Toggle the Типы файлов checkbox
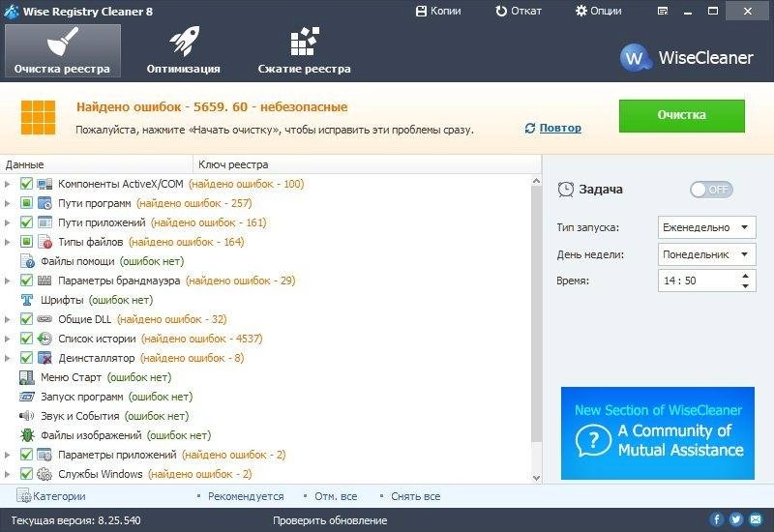 pos(27,242)
